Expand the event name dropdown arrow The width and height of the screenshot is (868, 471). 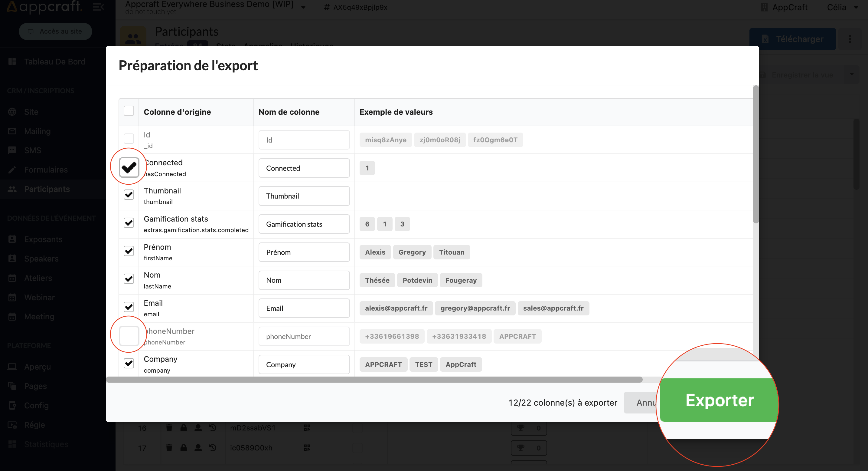click(x=303, y=8)
